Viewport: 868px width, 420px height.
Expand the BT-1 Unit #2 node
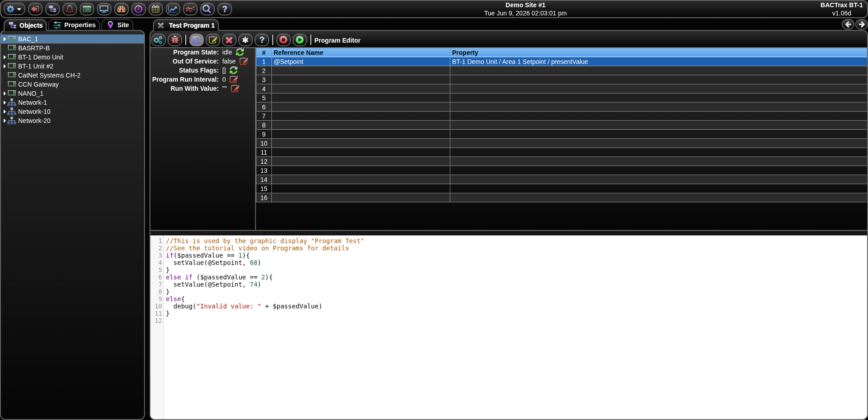pyautogui.click(x=5, y=66)
